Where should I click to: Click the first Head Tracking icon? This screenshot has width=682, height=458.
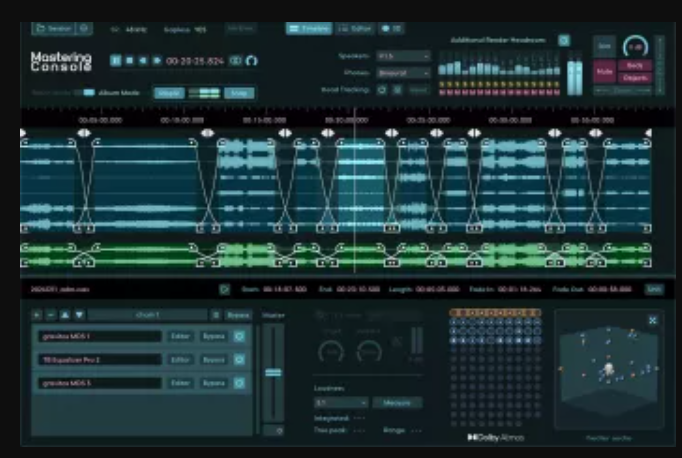pos(382,90)
